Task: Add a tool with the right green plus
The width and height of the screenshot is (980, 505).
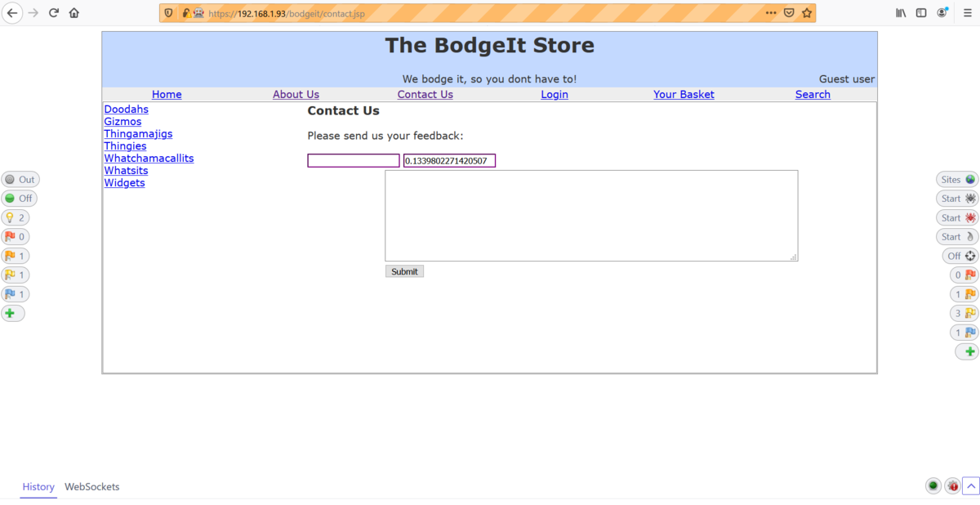Action: click(x=968, y=351)
